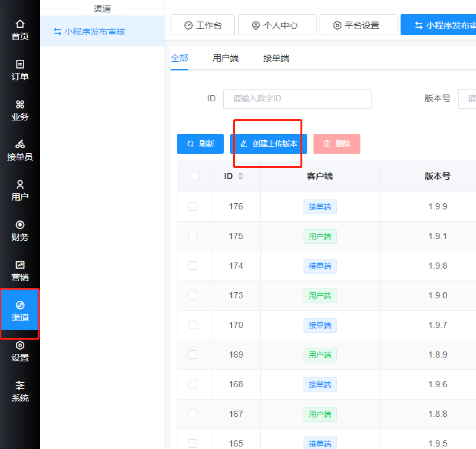Viewport: 476px width, 449px height.
Task: Open 设置 section in sidebar
Action: (x=20, y=351)
